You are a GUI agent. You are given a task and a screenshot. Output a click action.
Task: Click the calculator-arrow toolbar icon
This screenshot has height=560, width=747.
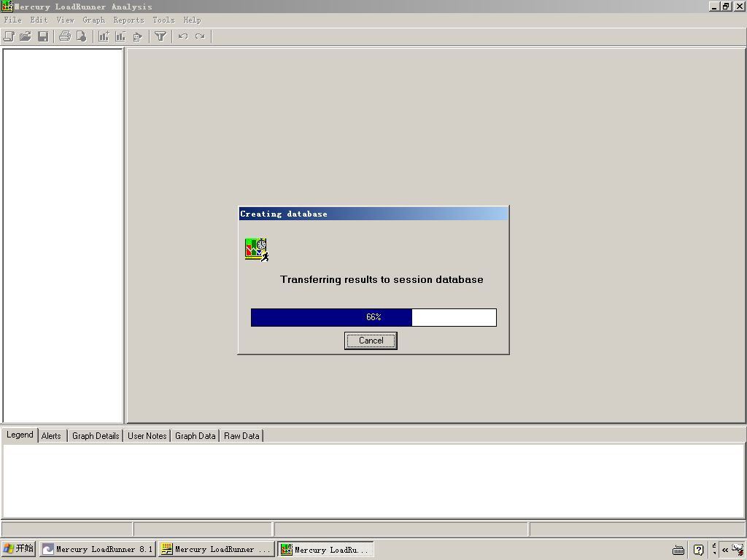(x=138, y=36)
